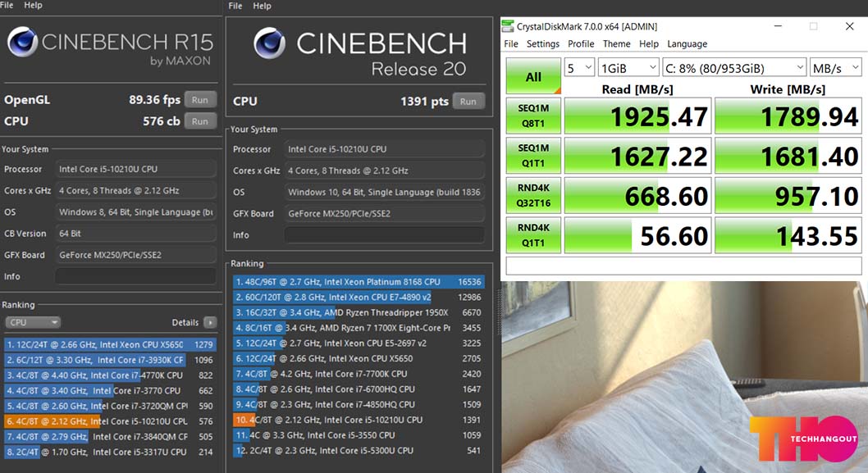Start the SEQ1M Q1T1 test
Viewport: 868px width, 473px height.
533,156
